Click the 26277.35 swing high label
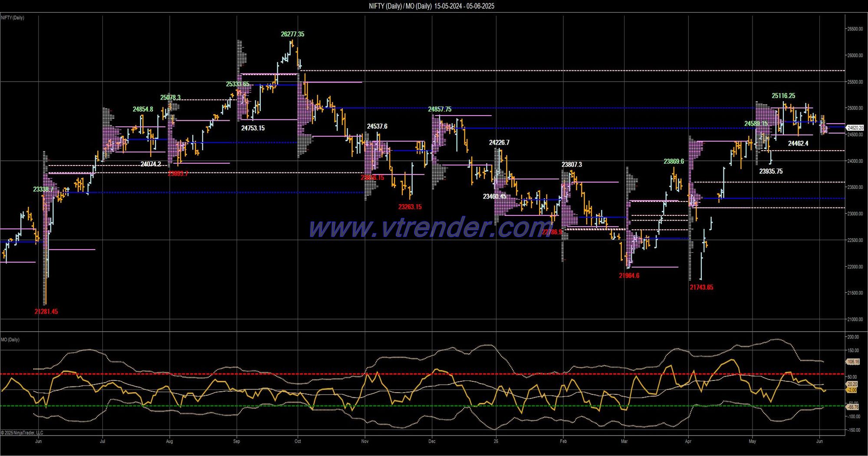The image size is (868, 456). click(293, 34)
